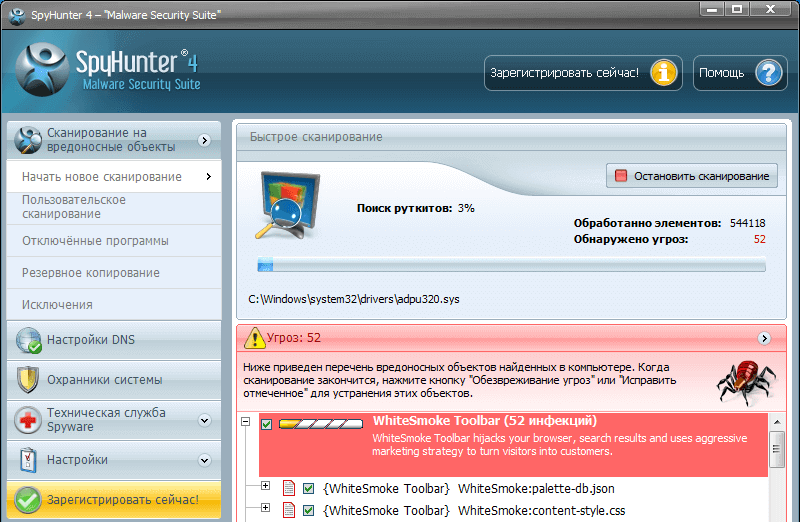Expand the palette-db.json tree entry
The height and width of the screenshot is (522, 800).
(x=265, y=485)
